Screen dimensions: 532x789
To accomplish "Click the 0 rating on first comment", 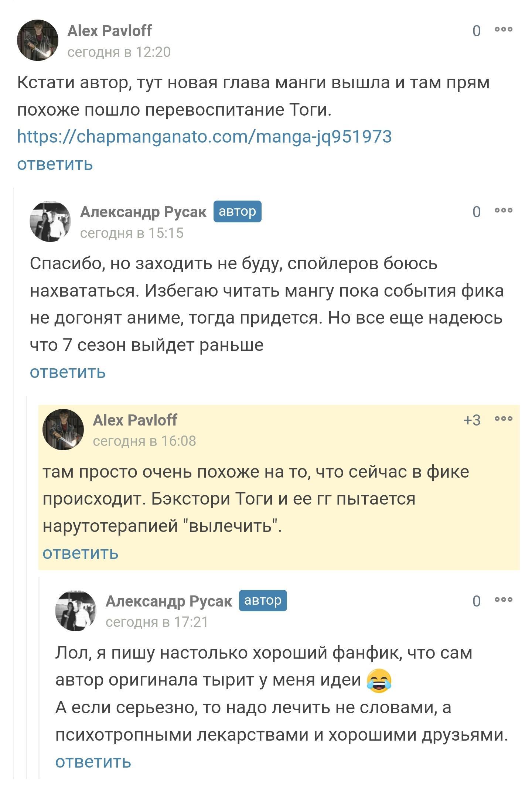I will (477, 31).
